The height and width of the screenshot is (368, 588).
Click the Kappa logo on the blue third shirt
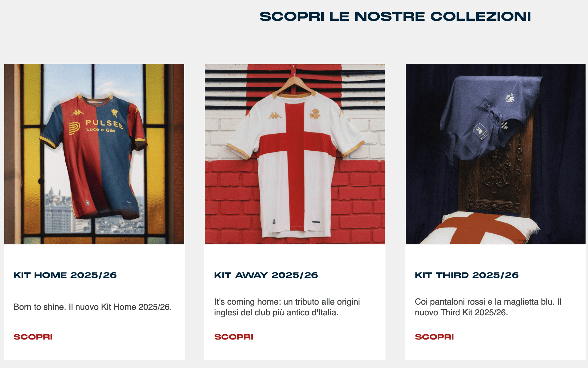509,97
